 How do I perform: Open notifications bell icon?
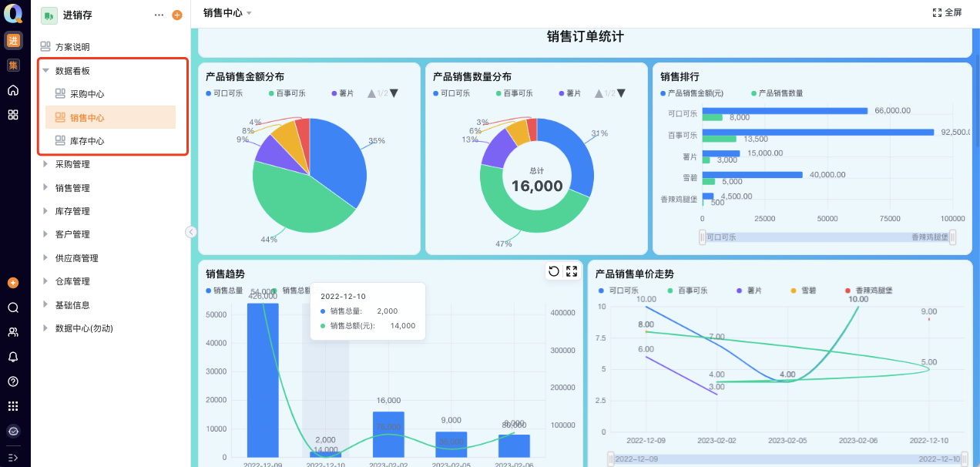point(13,357)
